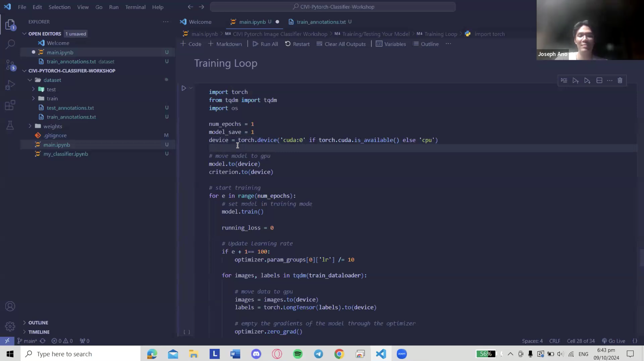Open the run cell dropdown chevron
The image size is (644, 361).
191,88
